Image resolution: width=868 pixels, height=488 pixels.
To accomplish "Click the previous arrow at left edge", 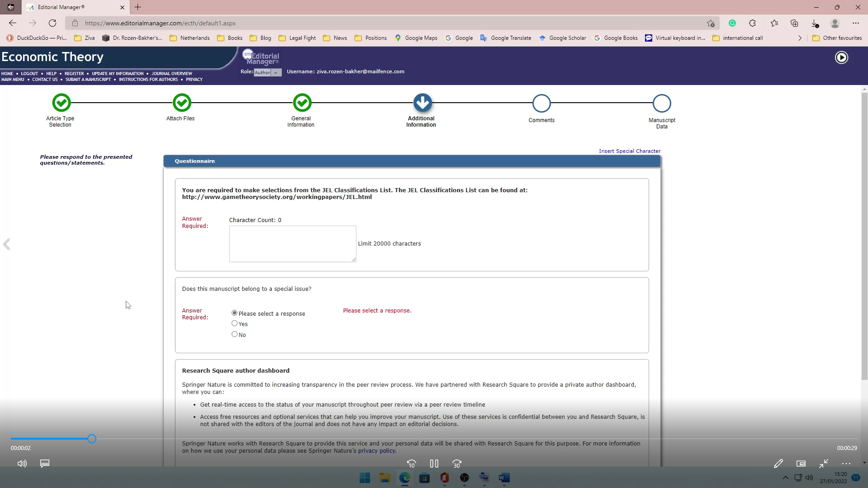I will (7, 244).
